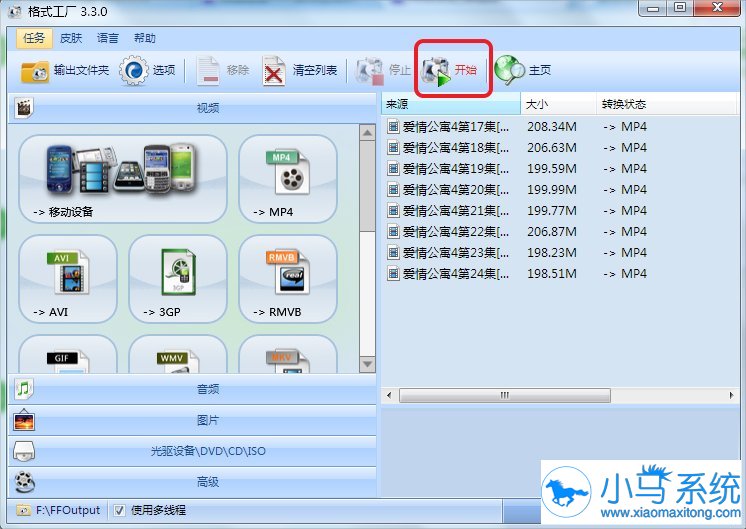Collapse the 视频 video section

point(192,108)
